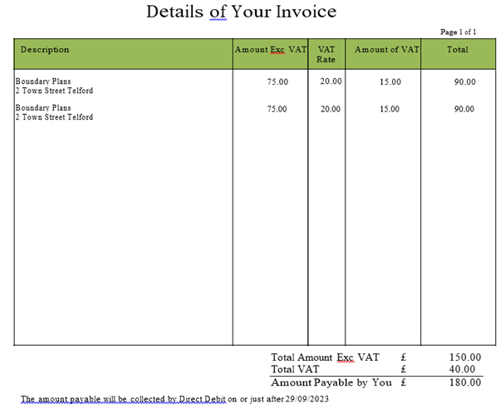
Task: Click the 180.00 amount payable value
Action: pos(465,383)
